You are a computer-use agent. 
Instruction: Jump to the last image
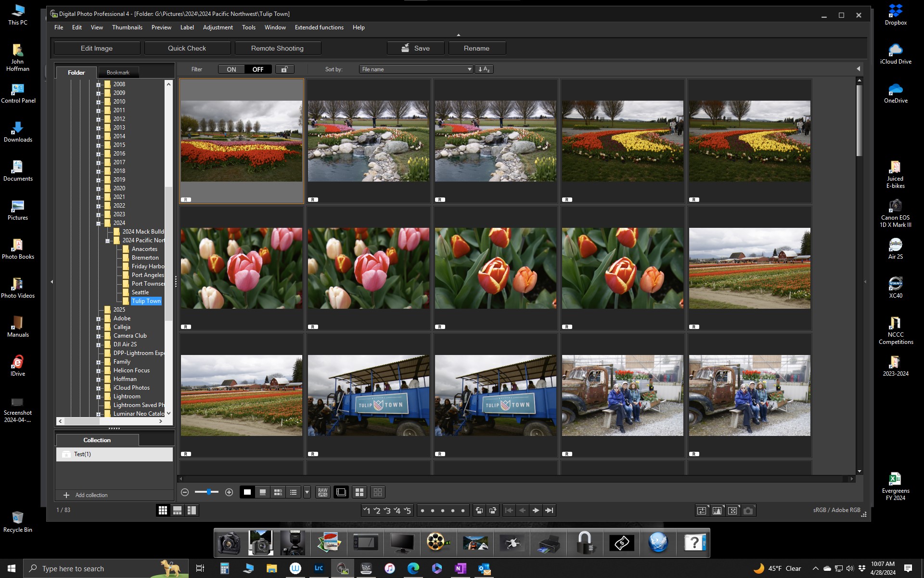point(550,511)
